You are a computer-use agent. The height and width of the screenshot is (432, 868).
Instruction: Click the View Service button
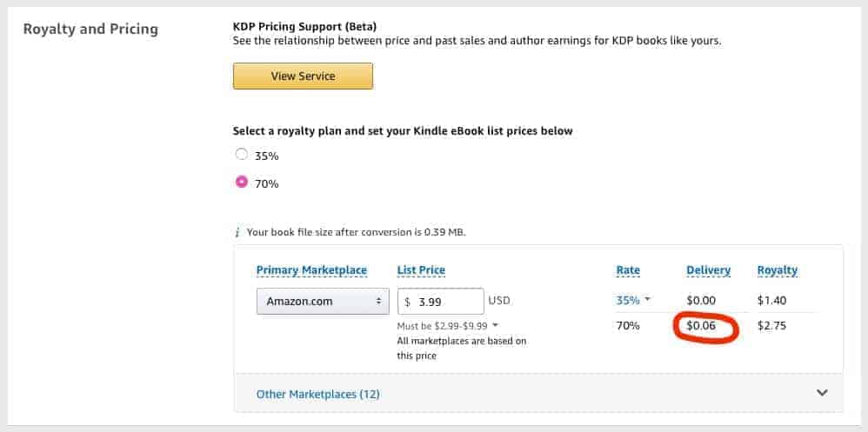(303, 76)
